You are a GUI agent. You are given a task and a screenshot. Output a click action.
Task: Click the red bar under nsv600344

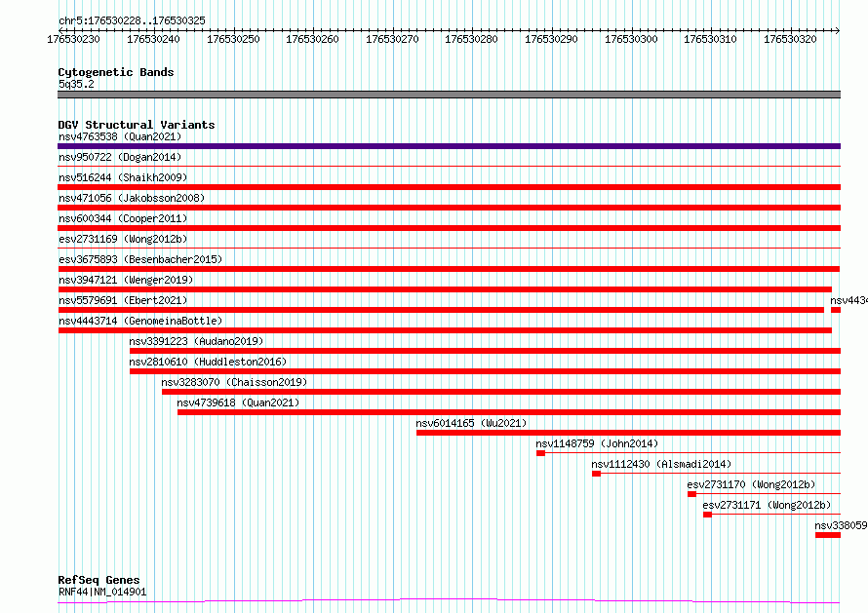coord(449,228)
